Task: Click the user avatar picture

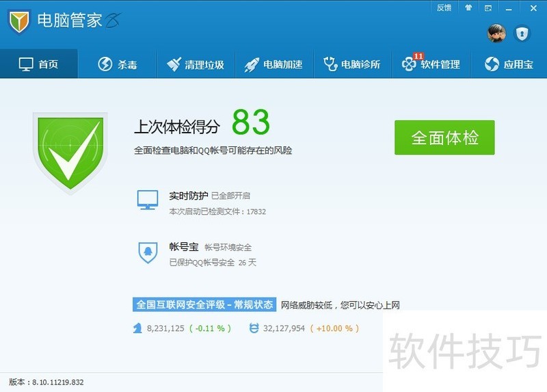Action: click(x=496, y=34)
